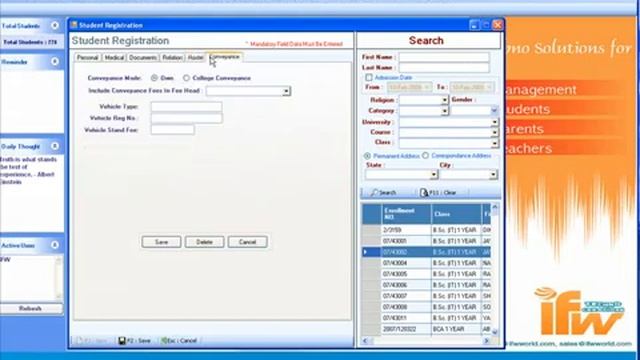The width and height of the screenshot is (640, 360).
Task: Click the Save button in the form
Action: [161, 242]
